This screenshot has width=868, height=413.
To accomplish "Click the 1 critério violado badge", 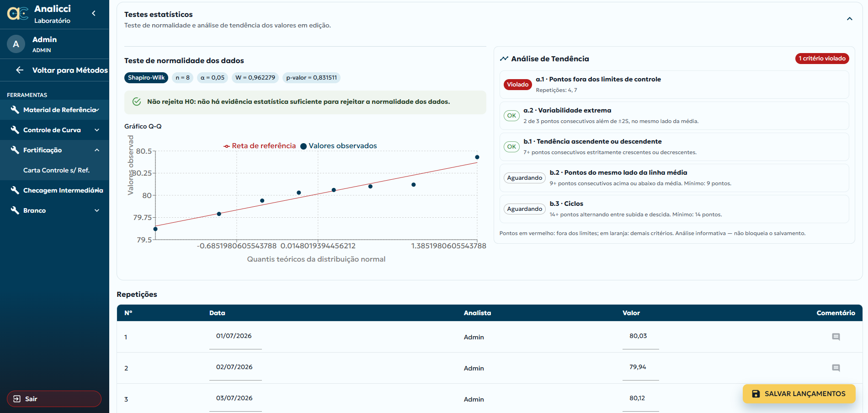I will click(x=822, y=59).
